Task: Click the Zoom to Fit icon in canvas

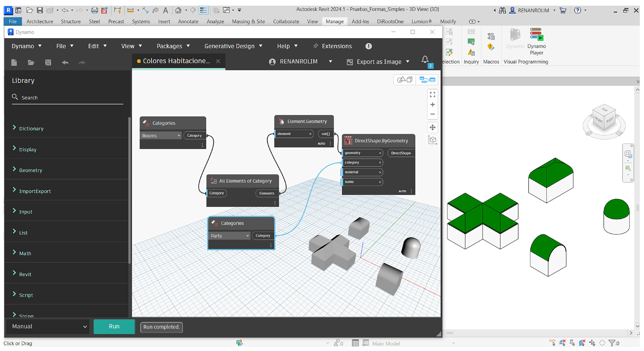Action: pos(432,94)
